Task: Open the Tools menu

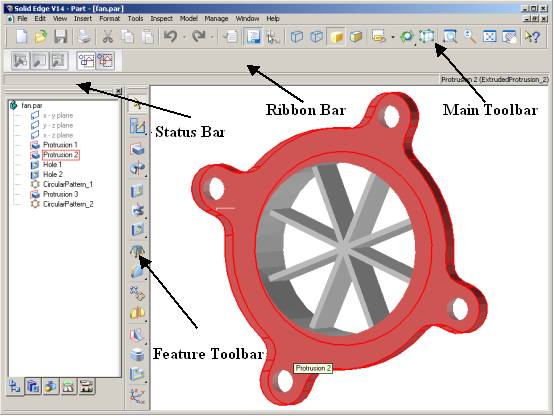Action: 135,18
